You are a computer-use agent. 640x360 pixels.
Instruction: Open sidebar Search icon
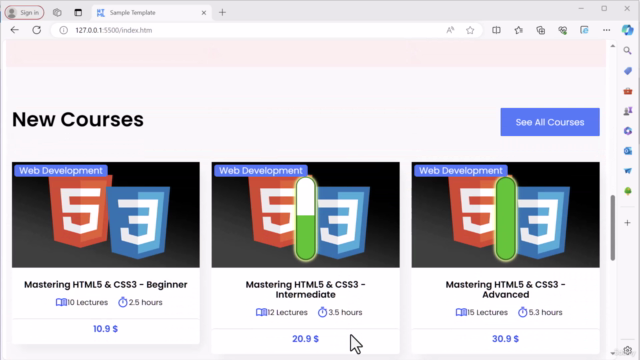pyautogui.click(x=628, y=51)
